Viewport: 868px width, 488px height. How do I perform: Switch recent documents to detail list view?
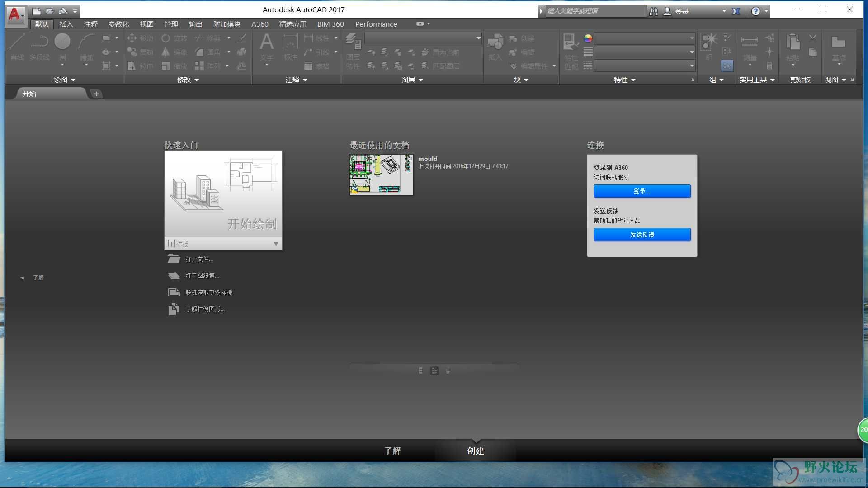point(448,371)
